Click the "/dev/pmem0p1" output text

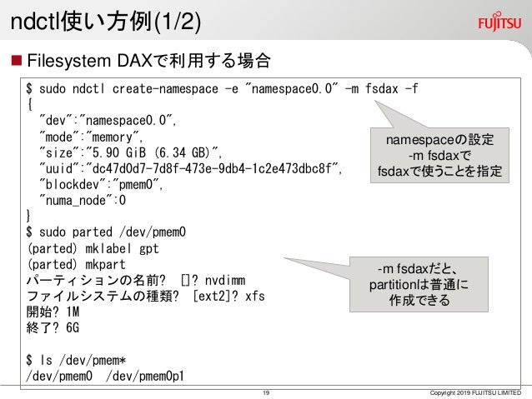coord(145,376)
